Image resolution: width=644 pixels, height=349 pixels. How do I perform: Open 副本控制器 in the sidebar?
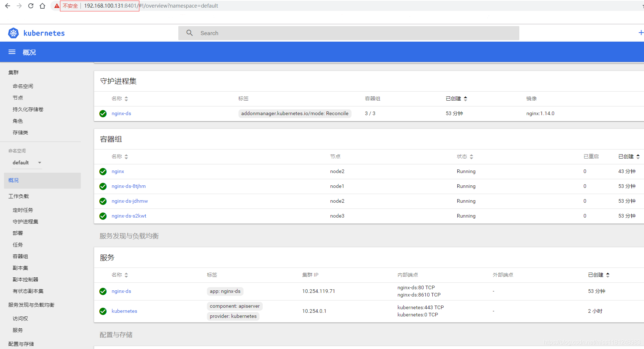coord(25,279)
